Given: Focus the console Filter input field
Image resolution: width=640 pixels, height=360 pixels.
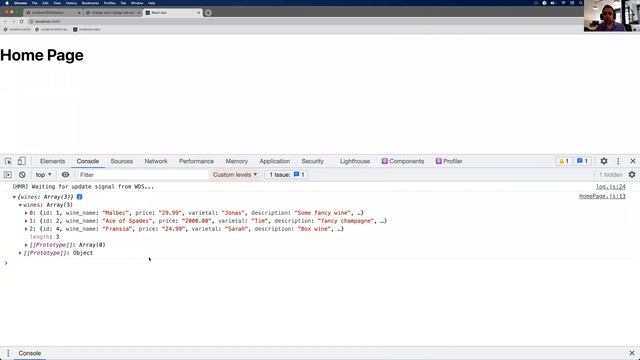Looking at the screenshot, I should (x=143, y=175).
